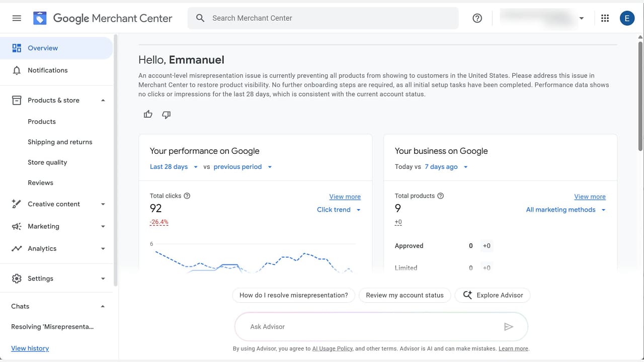Screen dimensions: 644x362
Task: Click the Approved status row label
Action: (409, 246)
